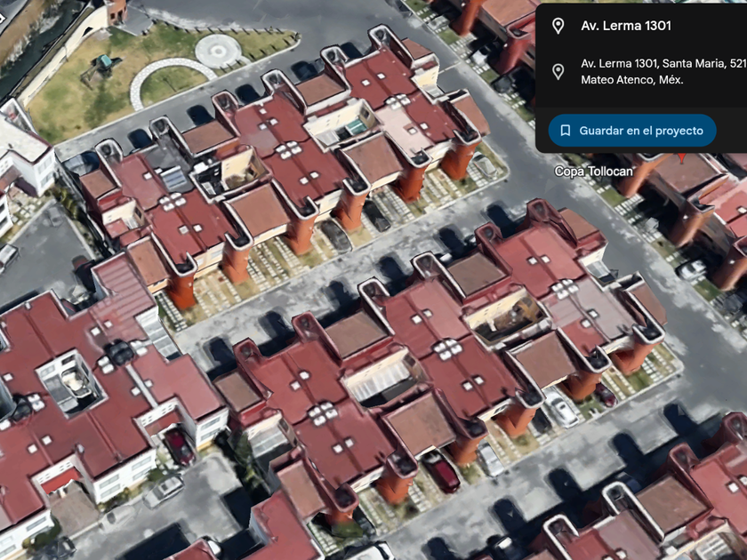The image size is (747, 560).
Task: Save place with Guardar en el proyecto
Action: point(632,131)
